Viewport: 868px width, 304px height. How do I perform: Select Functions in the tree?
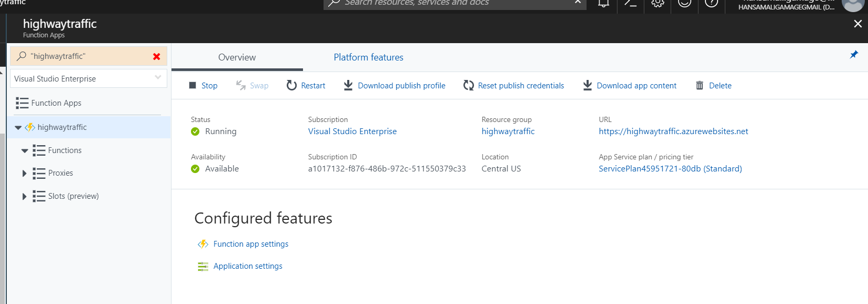pos(65,150)
